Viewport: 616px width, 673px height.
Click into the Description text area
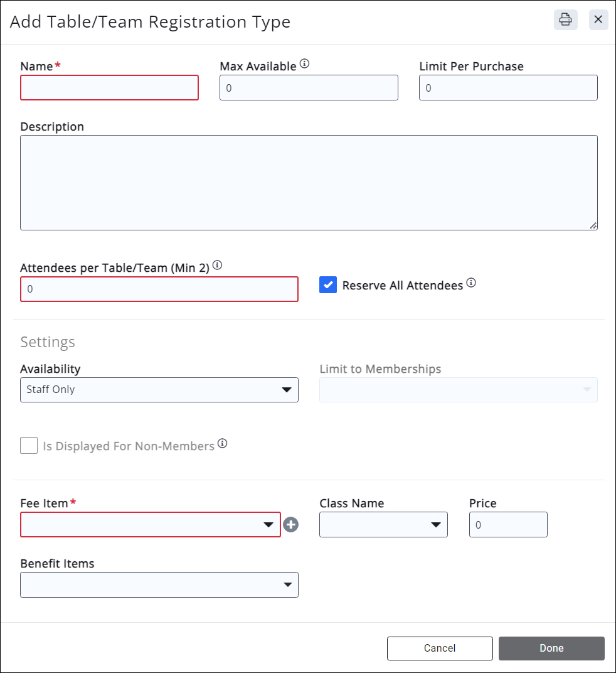pyautogui.click(x=309, y=183)
